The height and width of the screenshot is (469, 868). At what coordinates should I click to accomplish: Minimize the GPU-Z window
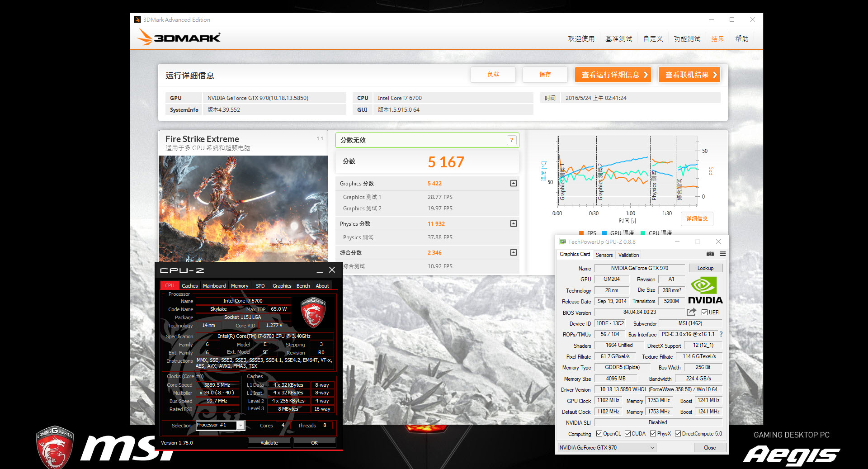point(677,242)
